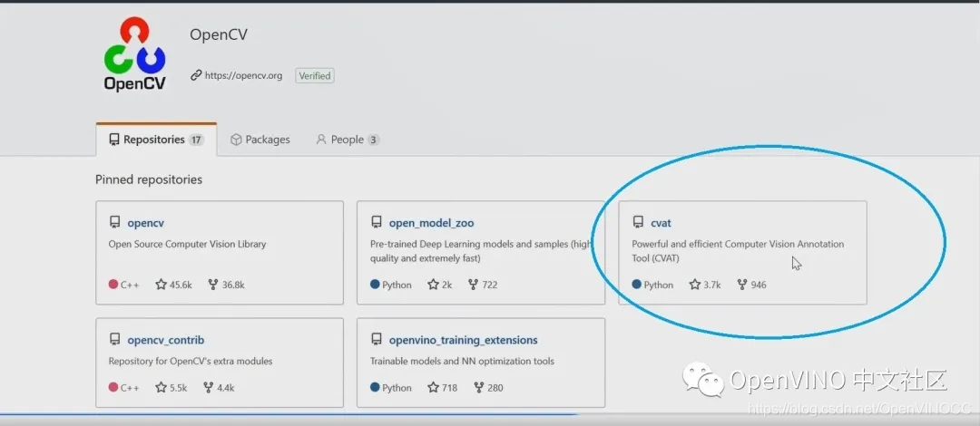Click the 946 fork icon on cvat
980x426 pixels.
[x=742, y=285]
